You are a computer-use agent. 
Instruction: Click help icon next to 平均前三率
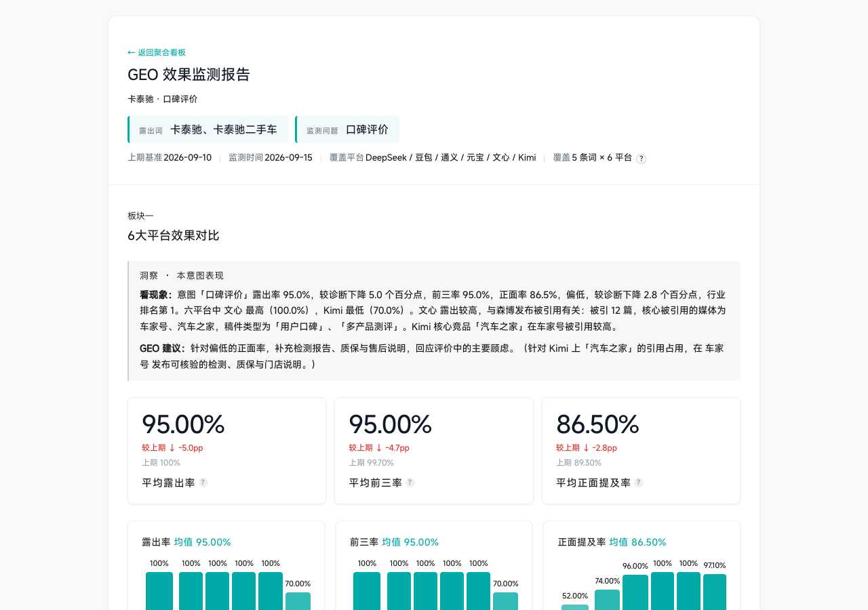[410, 483]
